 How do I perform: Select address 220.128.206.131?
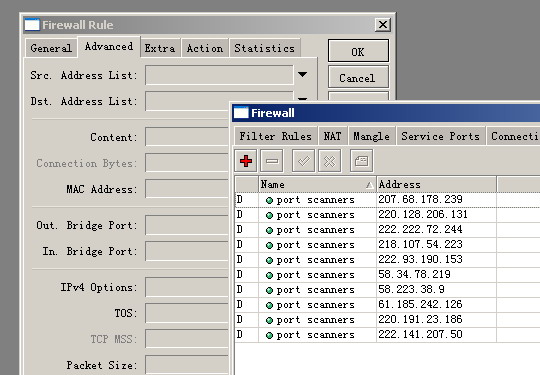click(423, 215)
